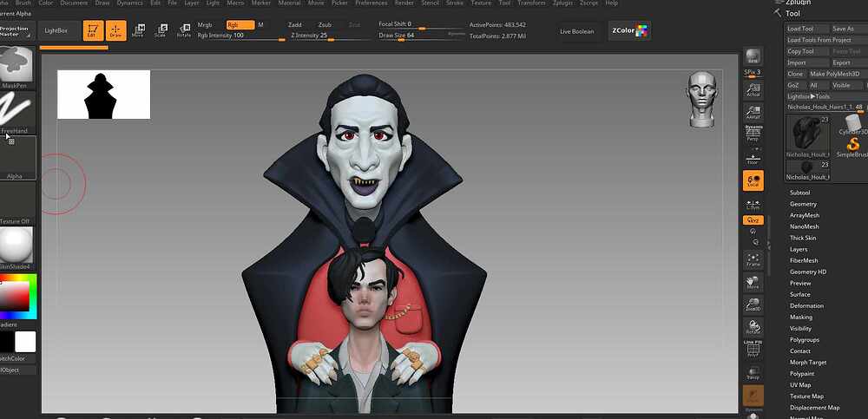Expand the FiberMesh subpalette
Viewport: 868px width, 419px height.
tap(804, 261)
